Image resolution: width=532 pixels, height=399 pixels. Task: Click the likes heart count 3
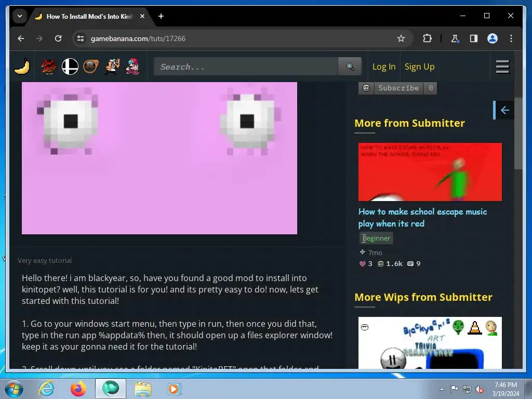pos(366,263)
